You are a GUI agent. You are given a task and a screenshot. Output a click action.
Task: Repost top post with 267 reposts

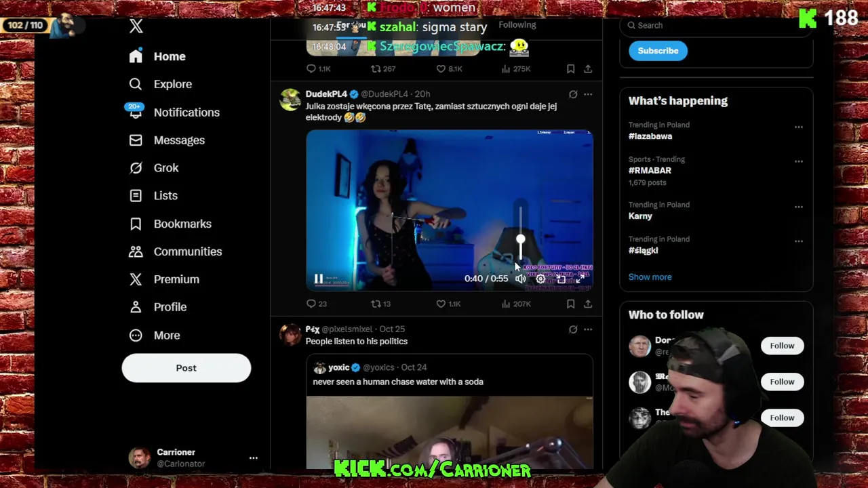(x=383, y=69)
